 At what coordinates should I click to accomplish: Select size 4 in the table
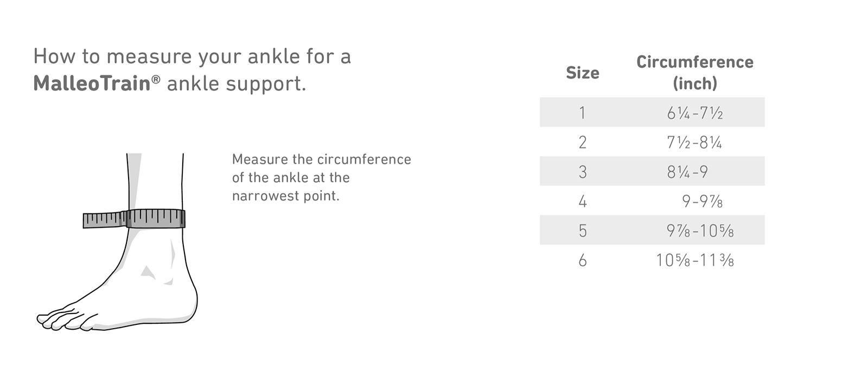(x=582, y=202)
